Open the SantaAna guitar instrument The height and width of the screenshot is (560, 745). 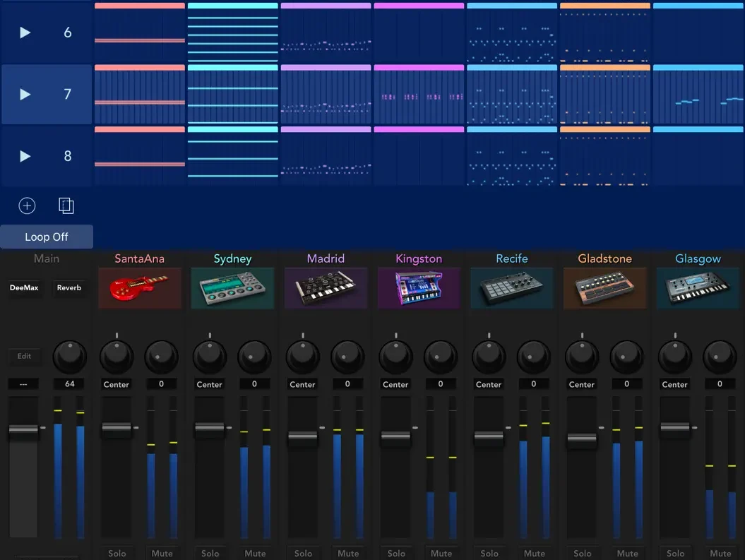140,288
